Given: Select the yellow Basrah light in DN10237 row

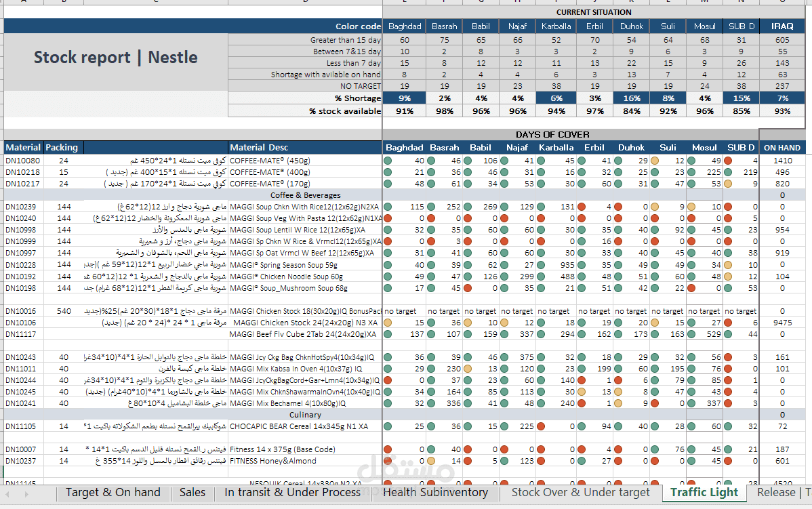Looking at the screenshot, I should pos(431,461).
